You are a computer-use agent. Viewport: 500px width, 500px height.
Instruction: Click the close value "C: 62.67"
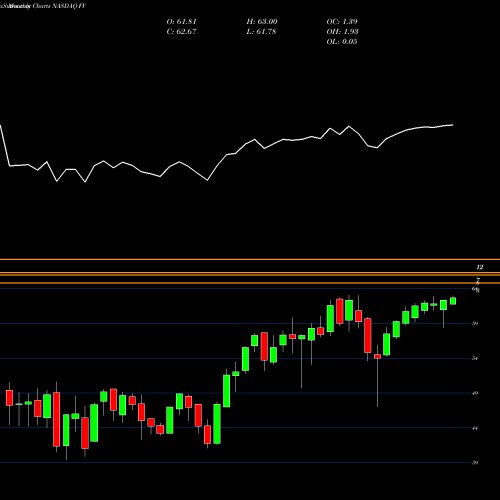tap(181, 32)
